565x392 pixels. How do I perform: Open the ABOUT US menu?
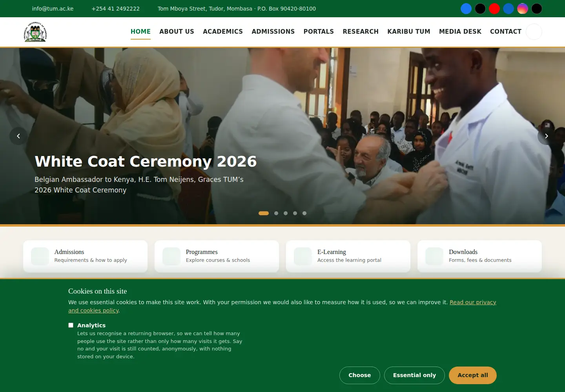[177, 32]
